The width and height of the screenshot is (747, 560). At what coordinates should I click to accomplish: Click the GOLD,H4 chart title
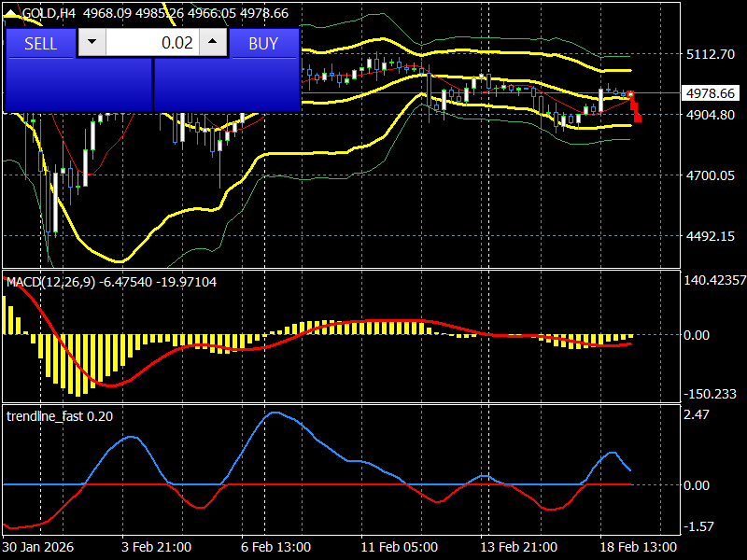click(49, 13)
